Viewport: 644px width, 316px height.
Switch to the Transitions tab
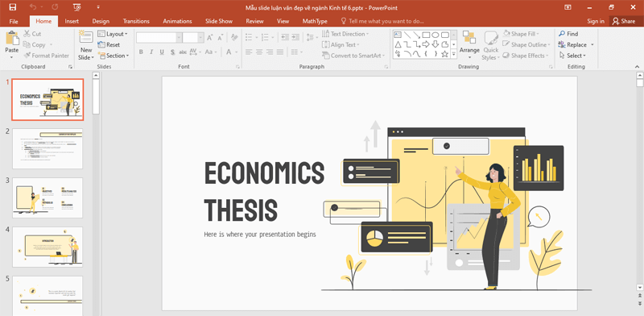coord(136,21)
